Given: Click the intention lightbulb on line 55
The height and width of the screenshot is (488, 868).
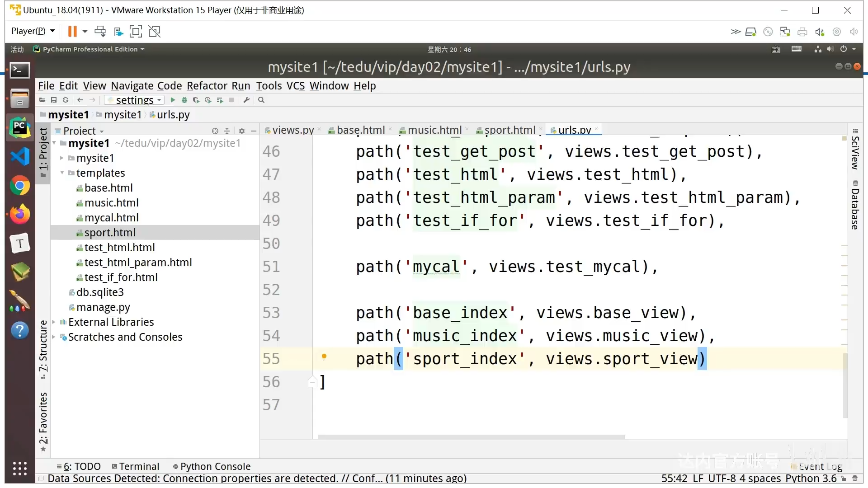Looking at the screenshot, I should (324, 357).
